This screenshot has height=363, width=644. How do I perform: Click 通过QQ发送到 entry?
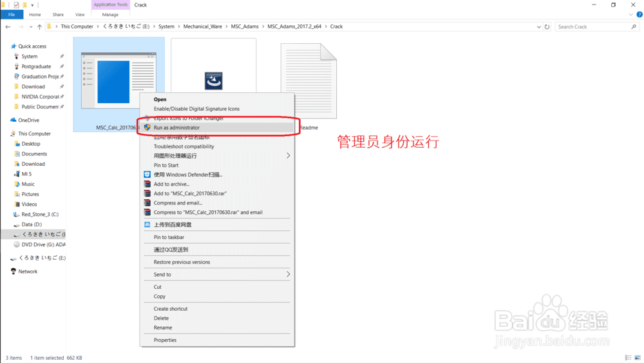point(217,250)
